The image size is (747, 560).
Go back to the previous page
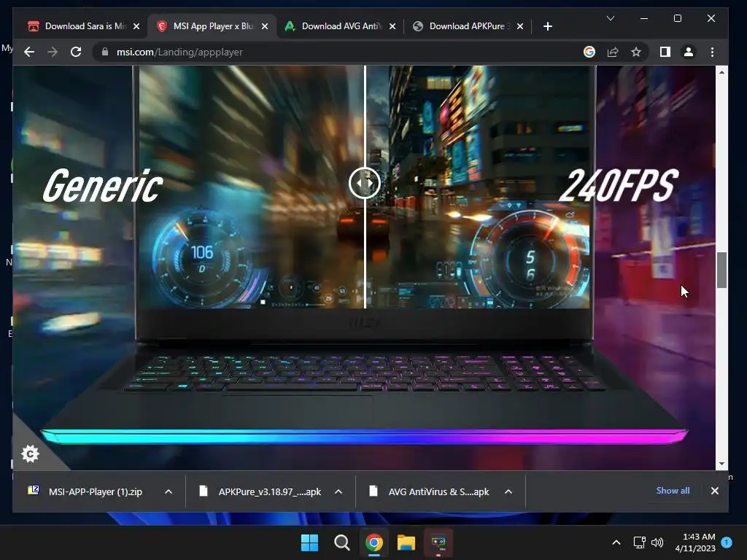coord(29,52)
